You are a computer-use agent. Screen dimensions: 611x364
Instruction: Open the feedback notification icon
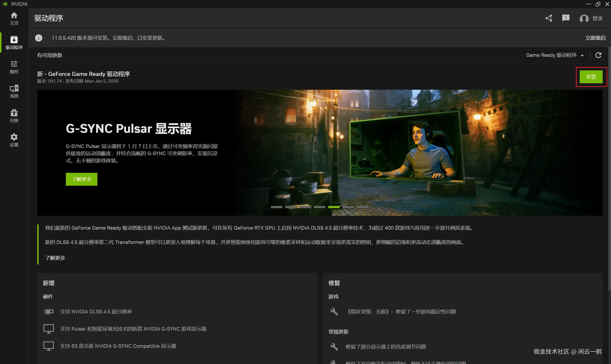566,18
